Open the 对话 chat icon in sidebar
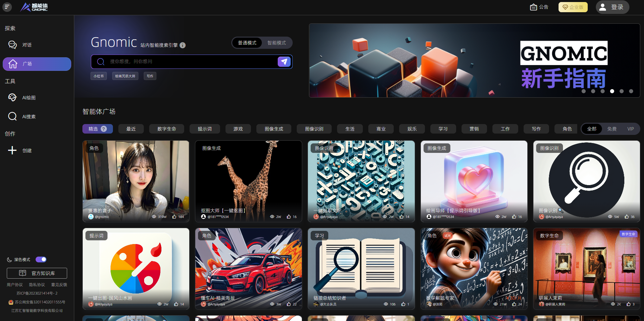 pyautogui.click(x=13, y=45)
